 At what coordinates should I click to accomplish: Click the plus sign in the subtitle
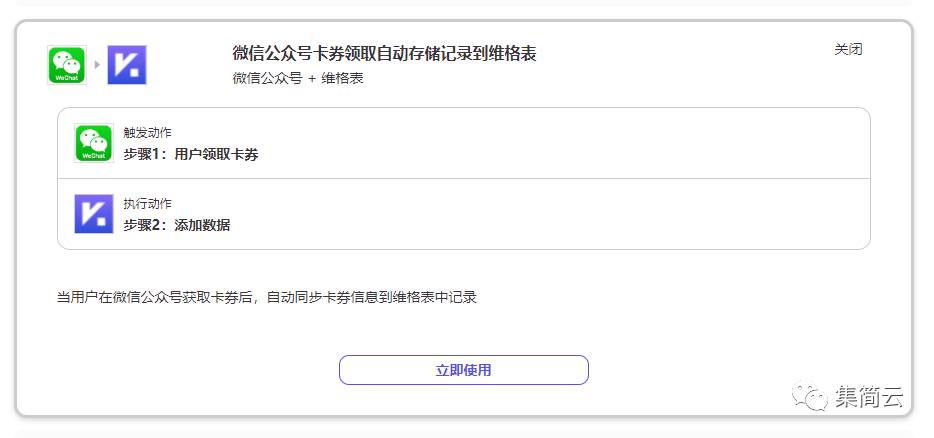[x=311, y=78]
